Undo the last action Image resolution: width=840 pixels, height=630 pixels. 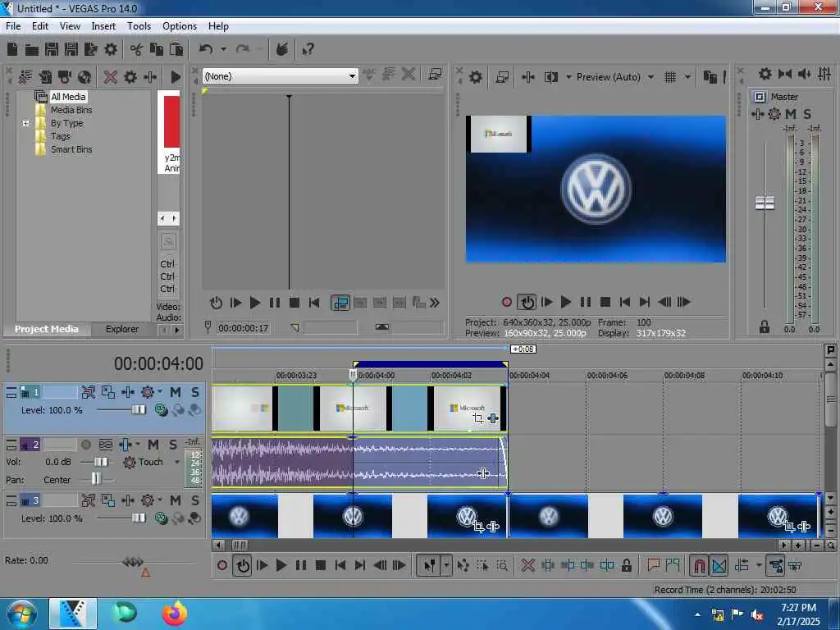pos(206,50)
